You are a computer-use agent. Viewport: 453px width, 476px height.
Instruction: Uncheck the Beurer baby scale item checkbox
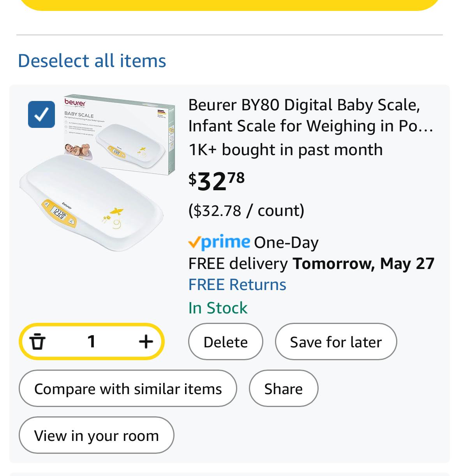pyautogui.click(x=41, y=114)
